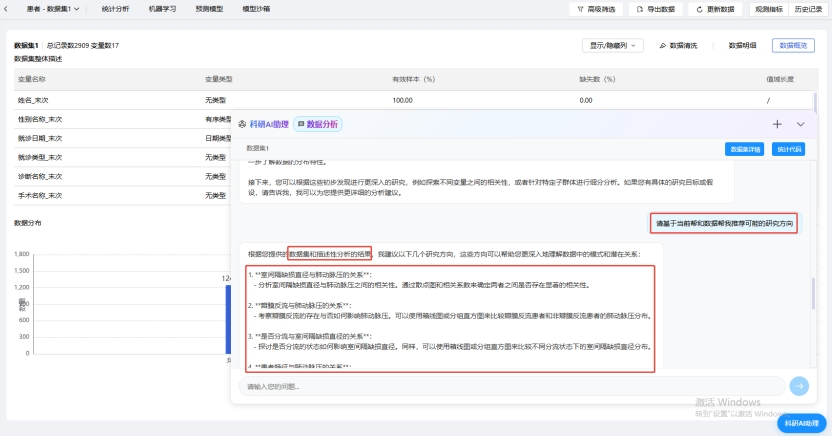Screen dimensions: 832x436
Task: Open 高级筛选 advanced filter
Action: [x=597, y=9]
